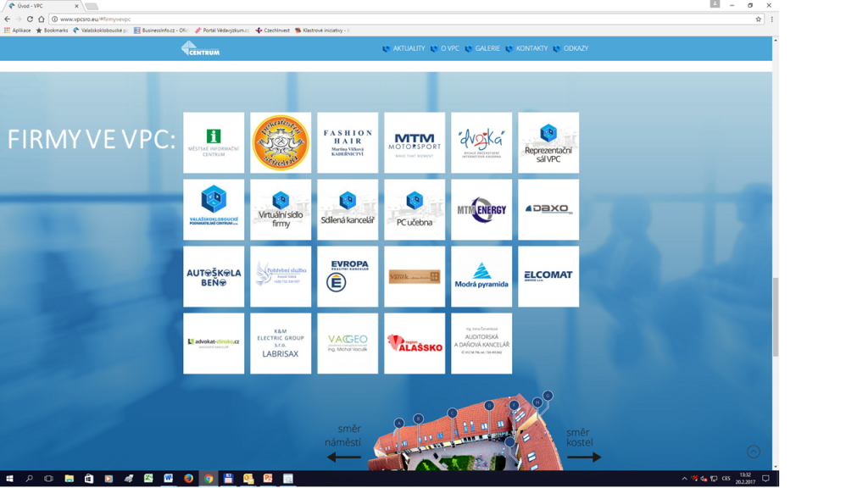Screen dimensions: 868x488
Task: Click building marker D on the map
Action: [x=489, y=406]
